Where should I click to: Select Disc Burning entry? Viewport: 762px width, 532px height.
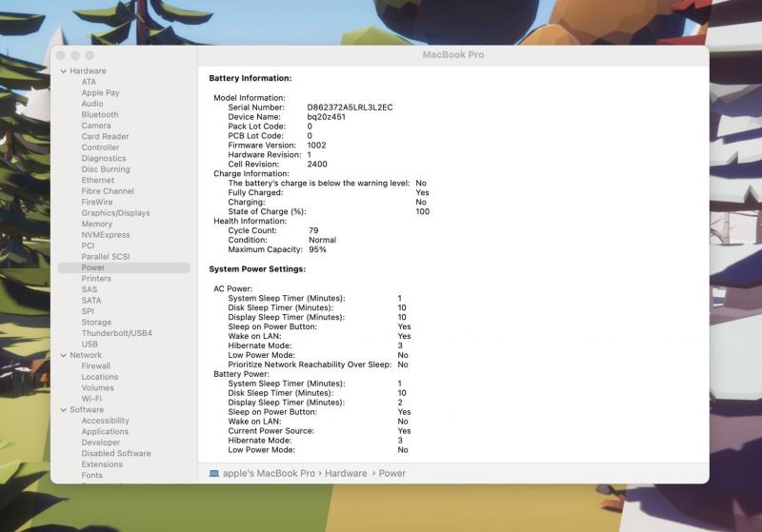click(x=106, y=169)
